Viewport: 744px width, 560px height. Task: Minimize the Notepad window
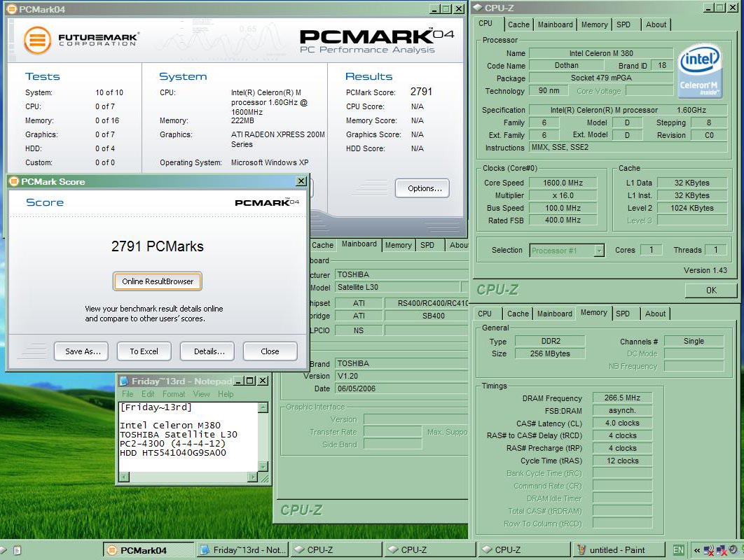click(x=239, y=381)
